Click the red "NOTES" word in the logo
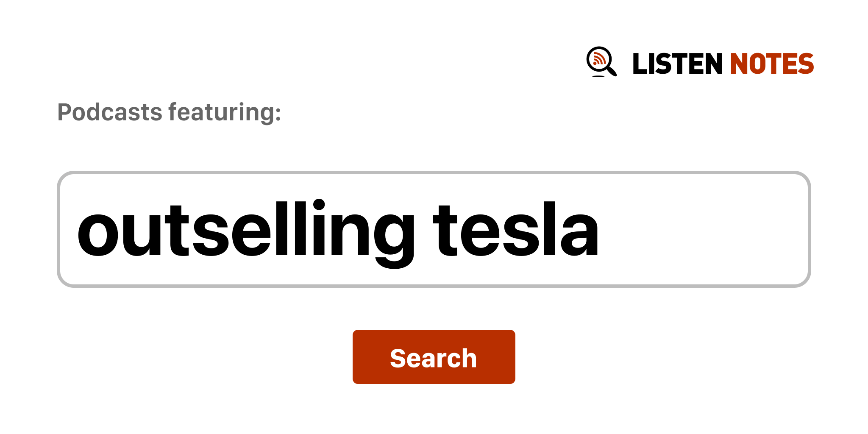Viewport: 868px width, 434px height. coord(772,64)
